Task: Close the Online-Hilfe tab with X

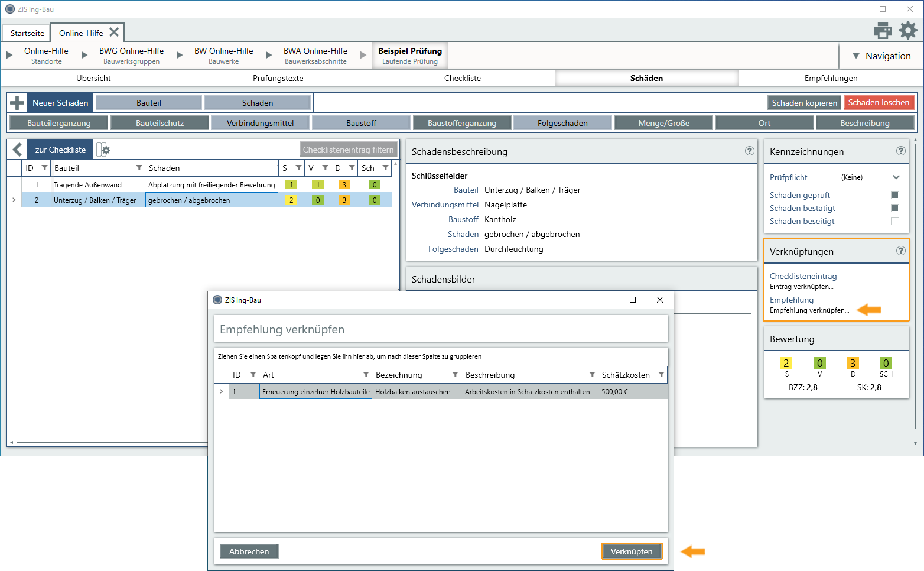Action: (x=114, y=32)
